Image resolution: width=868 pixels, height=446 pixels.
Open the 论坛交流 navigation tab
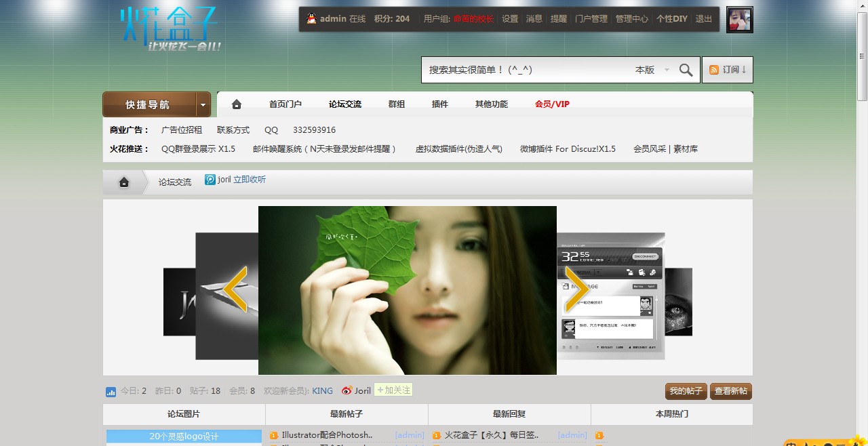tap(345, 104)
